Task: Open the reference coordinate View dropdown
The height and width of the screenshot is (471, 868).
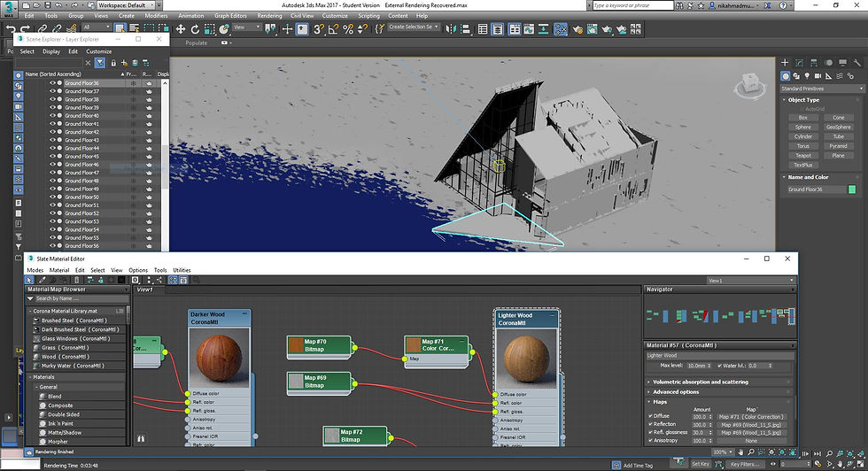Action: click(x=247, y=27)
